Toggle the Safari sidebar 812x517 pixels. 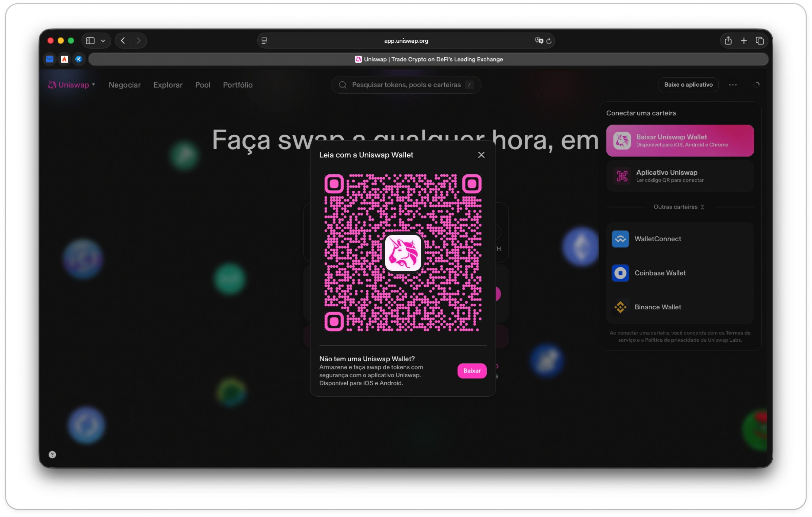(90, 41)
